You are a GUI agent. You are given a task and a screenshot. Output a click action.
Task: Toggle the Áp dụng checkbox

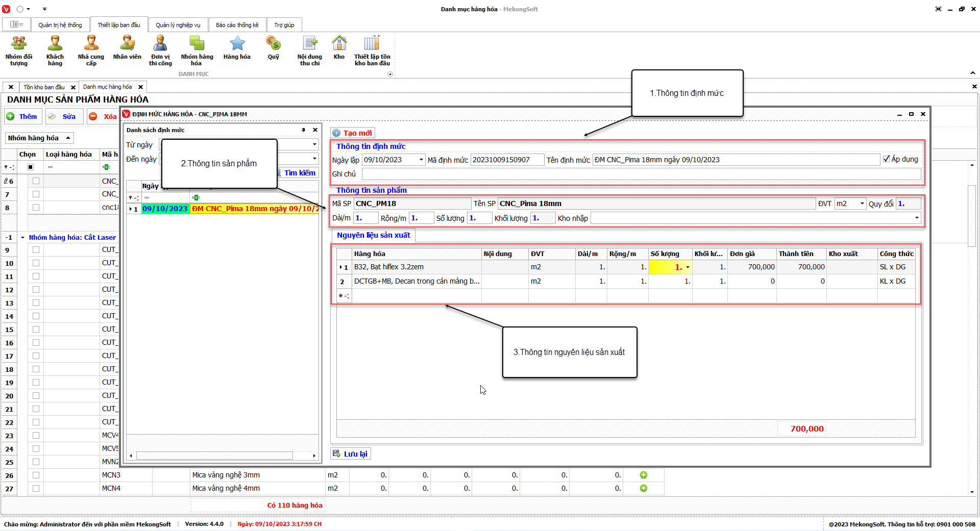tap(887, 159)
